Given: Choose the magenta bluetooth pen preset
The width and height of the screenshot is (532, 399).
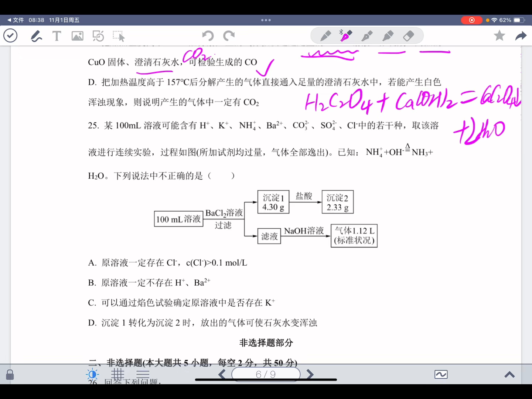Looking at the screenshot, I should tap(346, 36).
